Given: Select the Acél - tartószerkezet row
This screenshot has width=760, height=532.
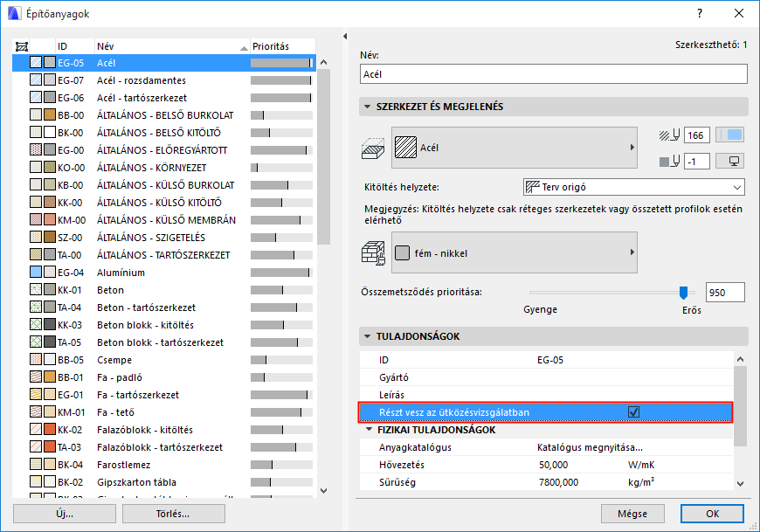Looking at the screenshot, I should point(164,98).
